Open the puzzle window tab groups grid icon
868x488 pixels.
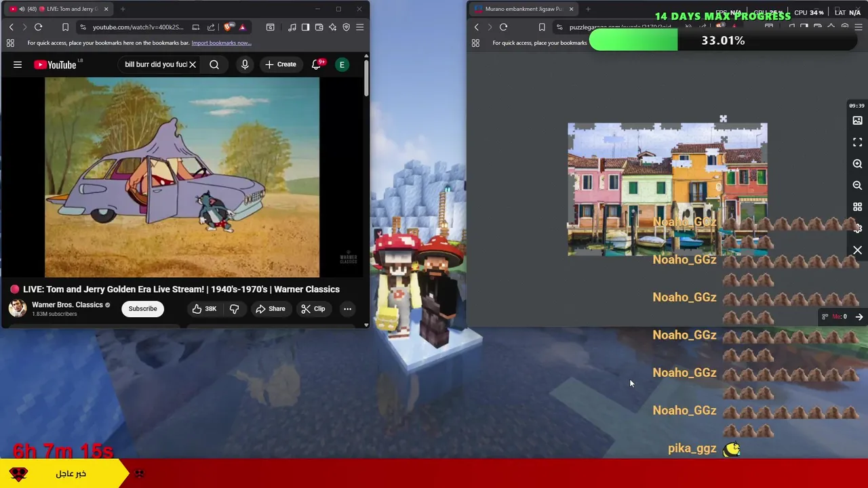[475, 43]
